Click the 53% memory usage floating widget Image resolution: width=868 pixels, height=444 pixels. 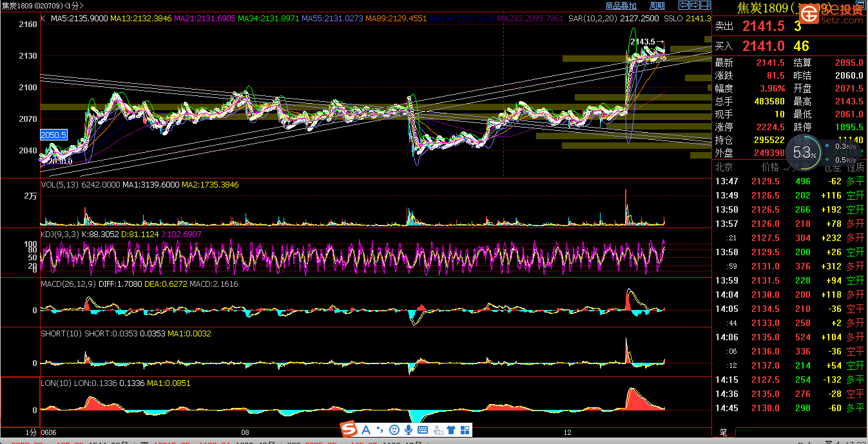click(x=803, y=152)
